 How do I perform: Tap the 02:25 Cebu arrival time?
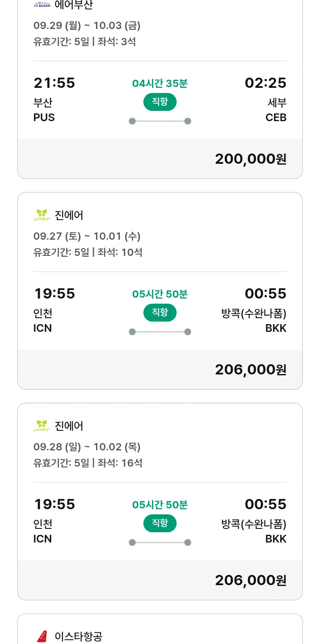point(265,83)
